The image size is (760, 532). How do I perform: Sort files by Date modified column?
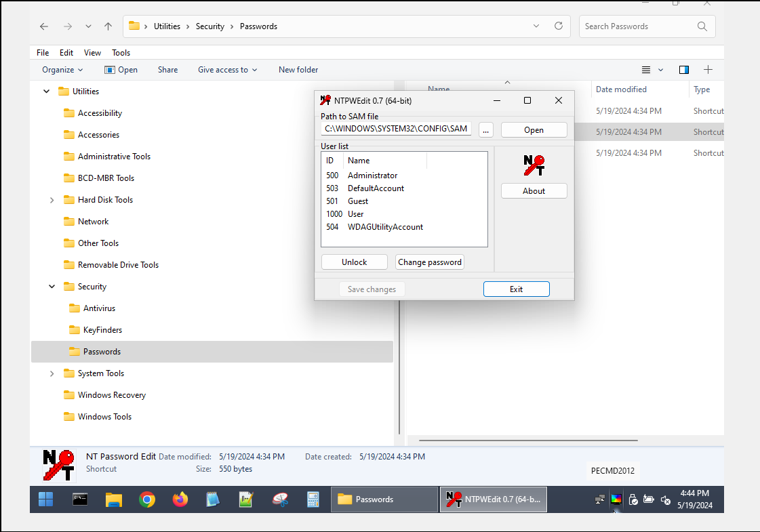621,89
